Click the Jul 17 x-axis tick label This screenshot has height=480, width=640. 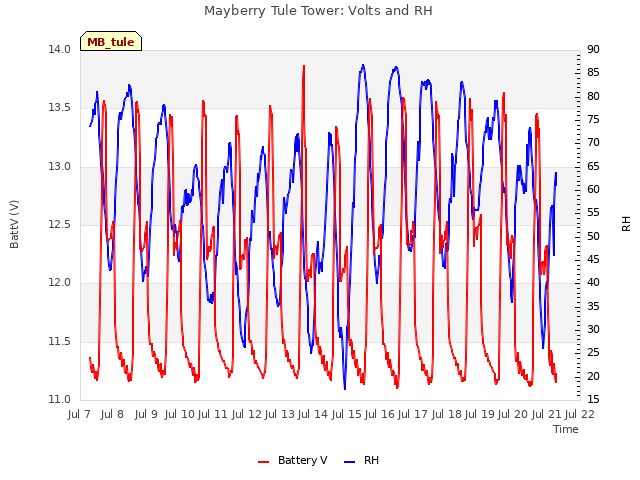coord(413,415)
